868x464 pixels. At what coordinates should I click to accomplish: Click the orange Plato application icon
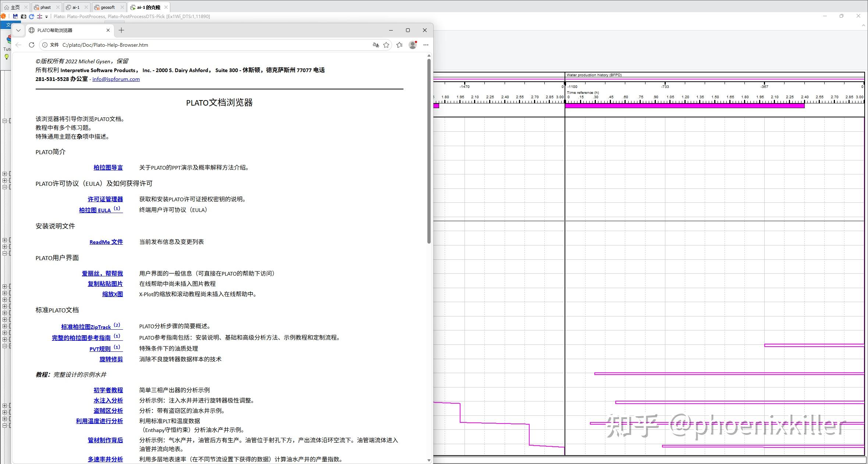pyautogui.click(x=3, y=17)
